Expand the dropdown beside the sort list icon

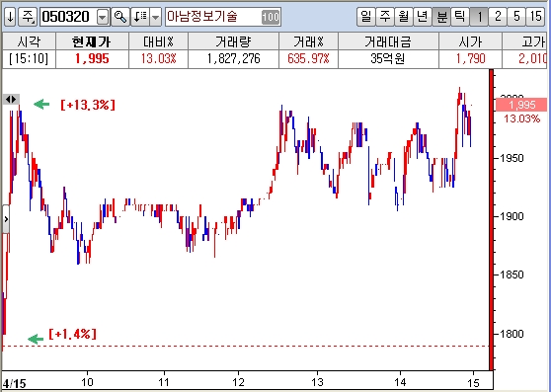(x=156, y=17)
